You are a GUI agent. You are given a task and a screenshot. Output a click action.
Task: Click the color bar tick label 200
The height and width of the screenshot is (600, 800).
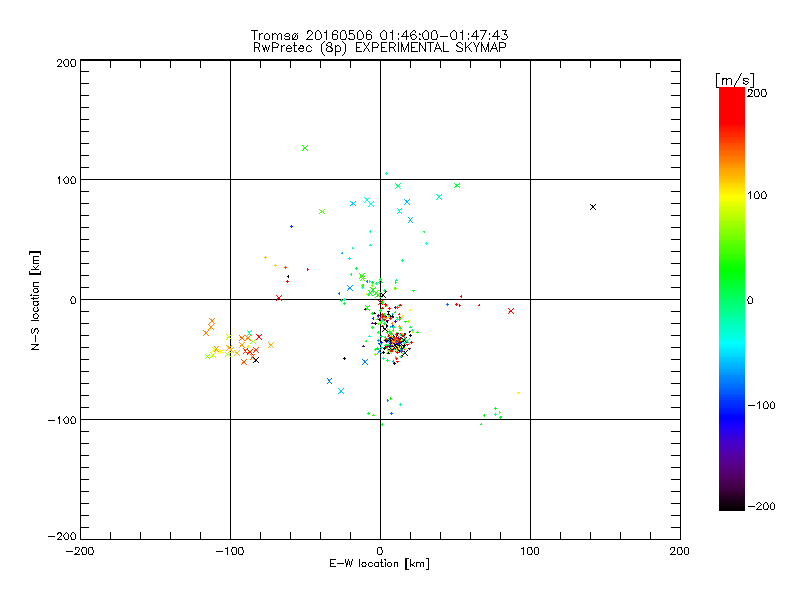click(757, 93)
